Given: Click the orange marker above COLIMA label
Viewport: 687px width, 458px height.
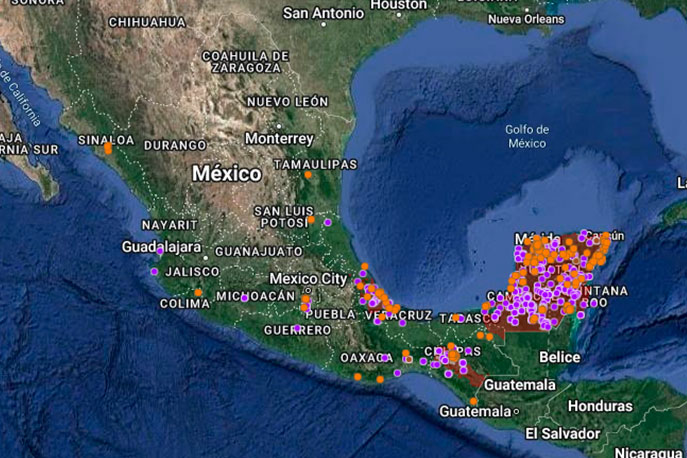Looking at the screenshot, I should coord(198,292).
